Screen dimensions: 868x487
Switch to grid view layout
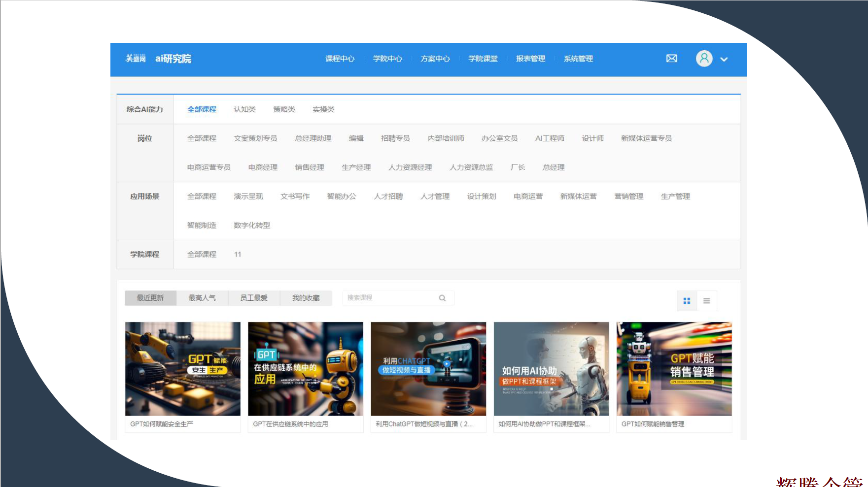click(687, 301)
